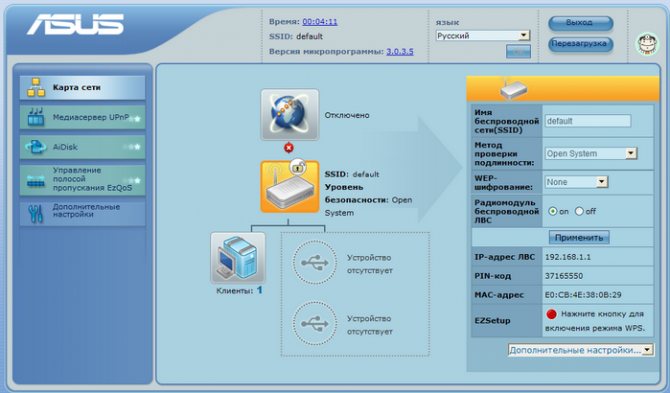
Task: Click the UPnP media server icon
Action: [36, 117]
